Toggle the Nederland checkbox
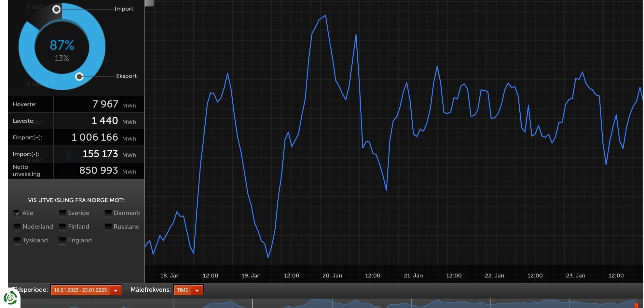The height and width of the screenshot is (308, 644). point(17,227)
